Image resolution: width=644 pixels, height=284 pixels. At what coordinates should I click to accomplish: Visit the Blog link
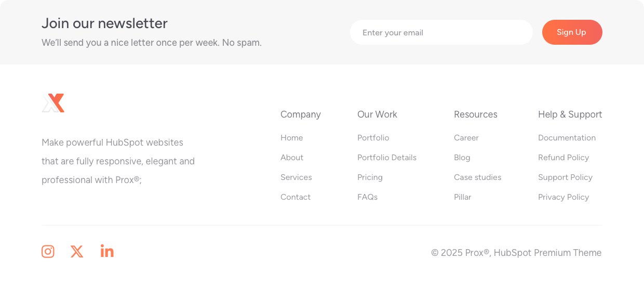(x=462, y=158)
